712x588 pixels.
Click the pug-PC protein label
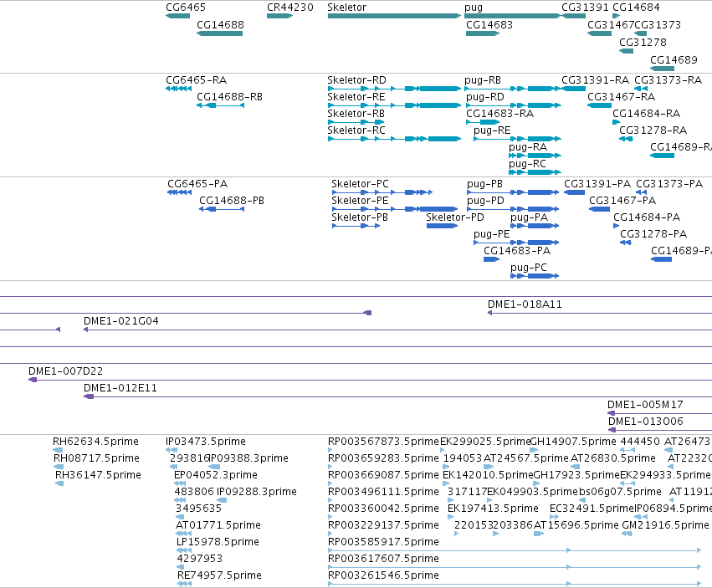[x=529, y=268]
